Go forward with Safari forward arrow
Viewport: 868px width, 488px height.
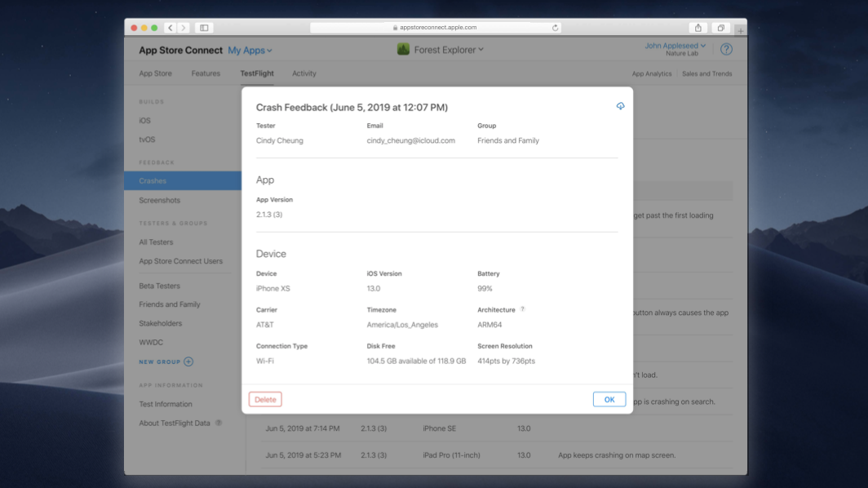click(x=184, y=28)
